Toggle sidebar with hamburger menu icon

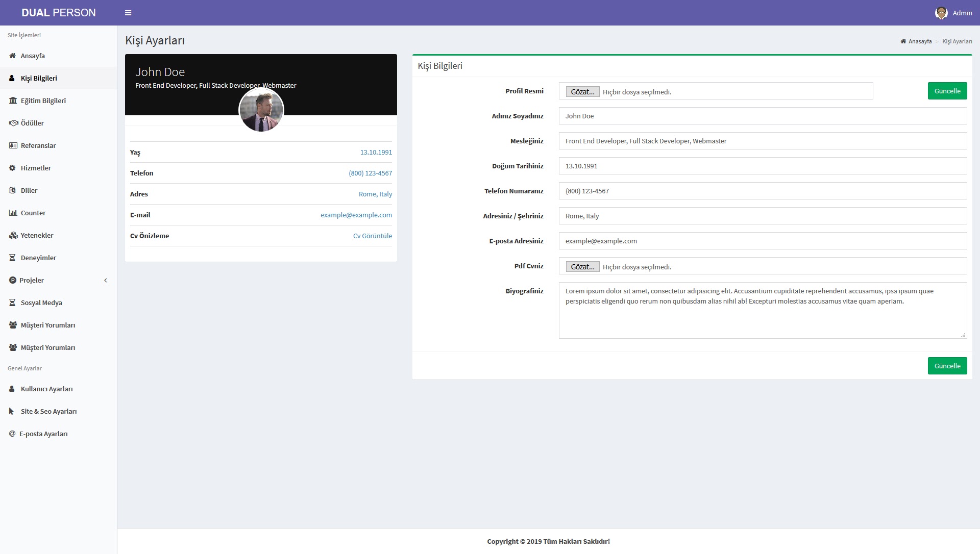click(128, 13)
